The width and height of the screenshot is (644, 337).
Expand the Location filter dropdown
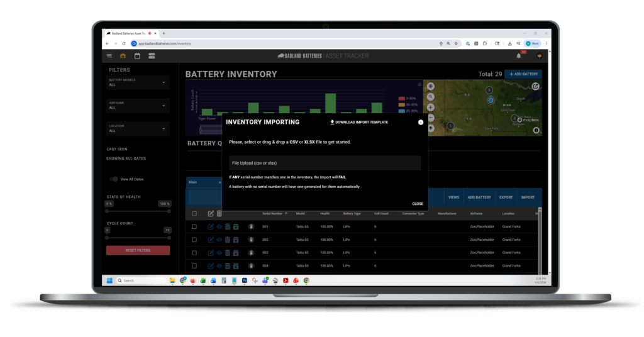tap(138, 128)
